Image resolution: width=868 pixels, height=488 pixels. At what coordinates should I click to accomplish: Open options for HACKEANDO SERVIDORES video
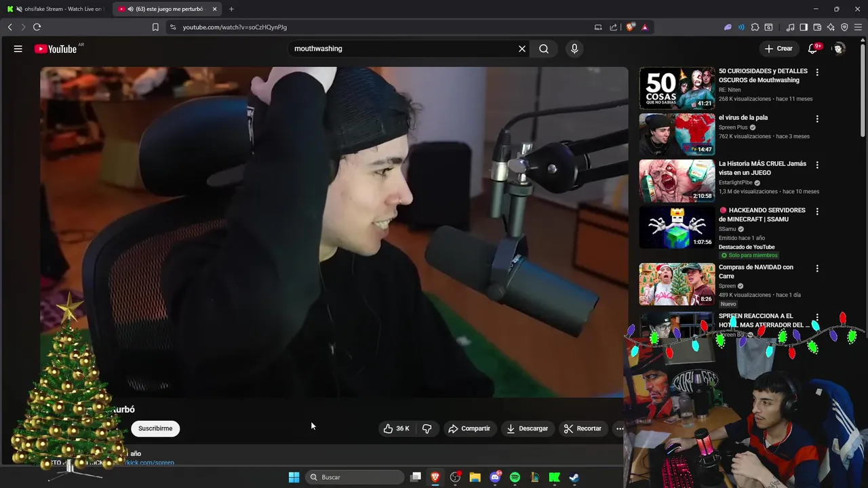tap(817, 211)
